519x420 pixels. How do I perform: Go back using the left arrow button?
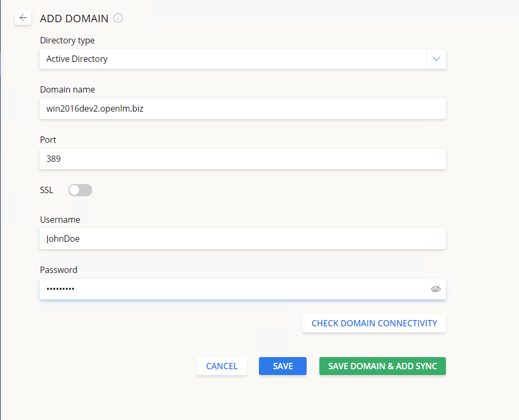[x=23, y=18]
